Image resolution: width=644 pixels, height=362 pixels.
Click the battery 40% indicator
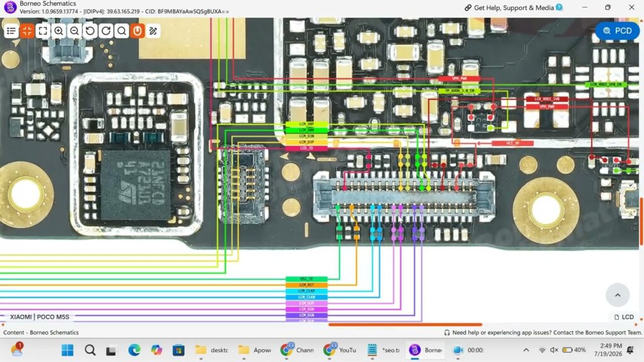(x=574, y=350)
